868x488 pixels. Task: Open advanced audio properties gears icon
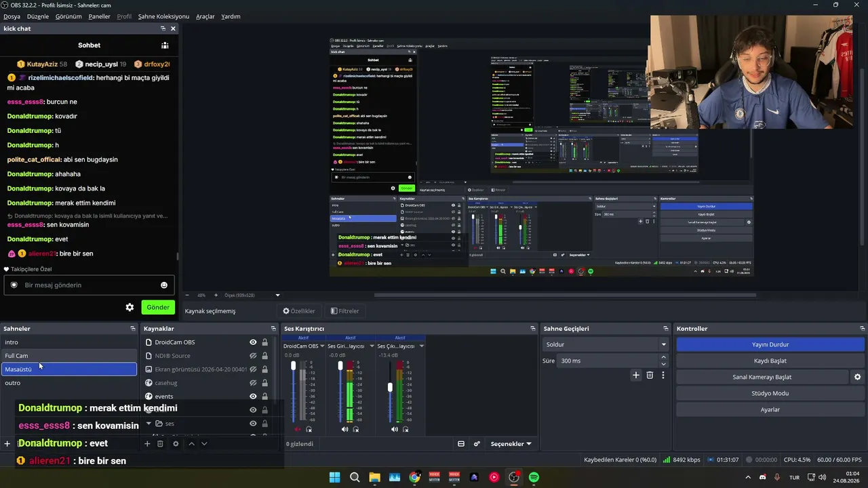pos(477,444)
